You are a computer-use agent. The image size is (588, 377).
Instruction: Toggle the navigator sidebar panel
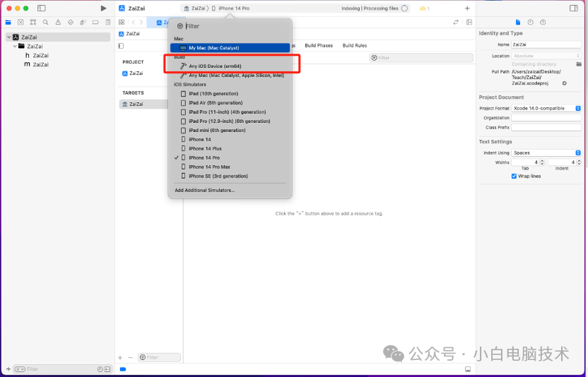(x=42, y=8)
